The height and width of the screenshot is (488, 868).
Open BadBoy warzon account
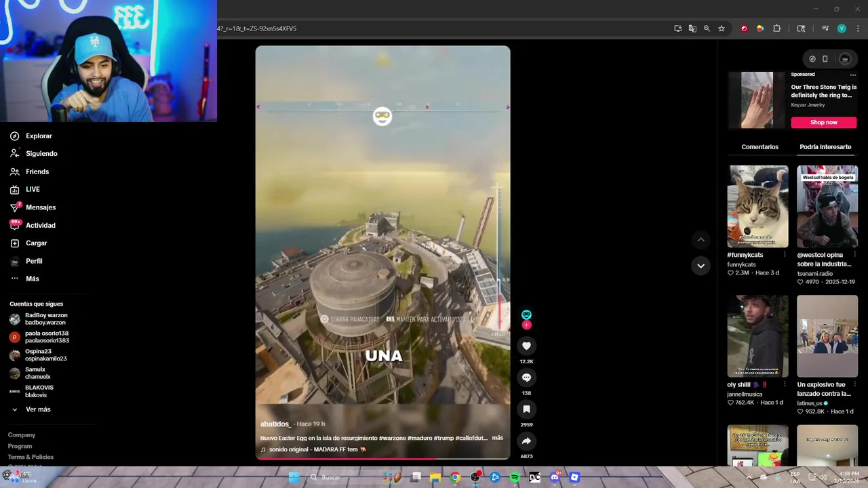[x=39, y=319]
